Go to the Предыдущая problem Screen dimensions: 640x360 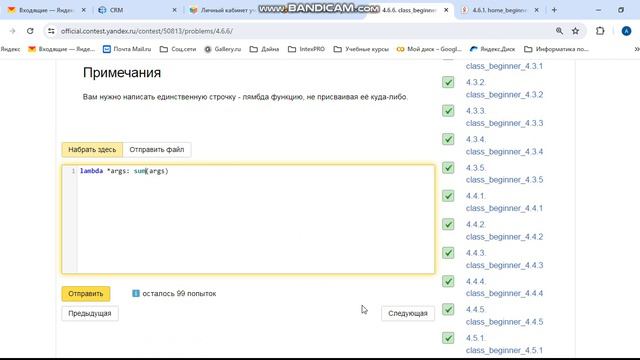[90, 313]
